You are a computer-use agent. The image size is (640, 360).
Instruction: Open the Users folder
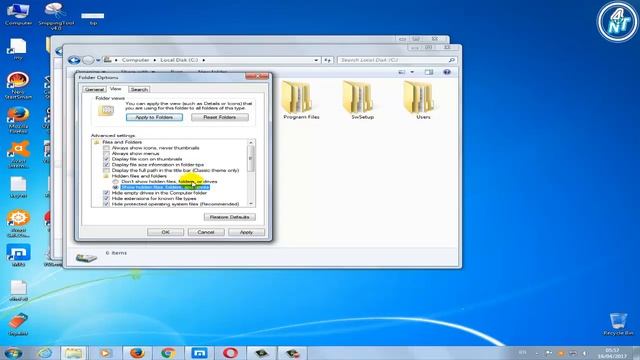click(x=423, y=100)
